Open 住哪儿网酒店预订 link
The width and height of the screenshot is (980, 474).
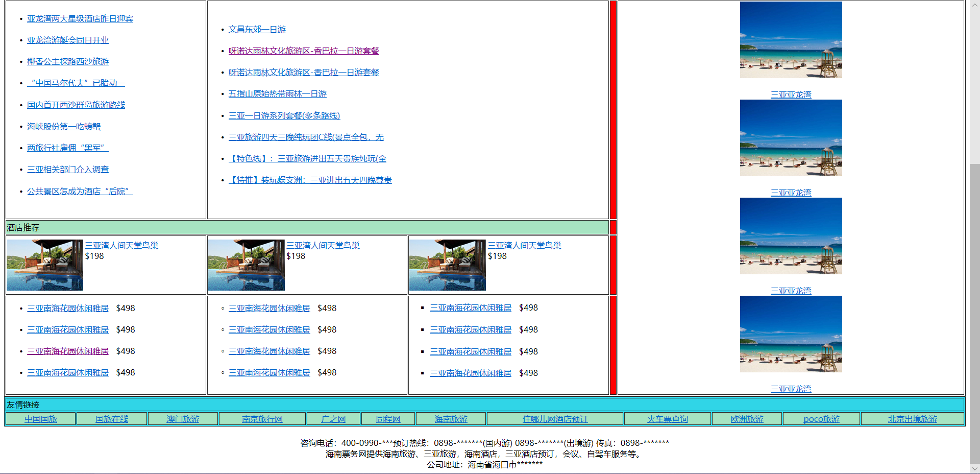click(x=555, y=419)
